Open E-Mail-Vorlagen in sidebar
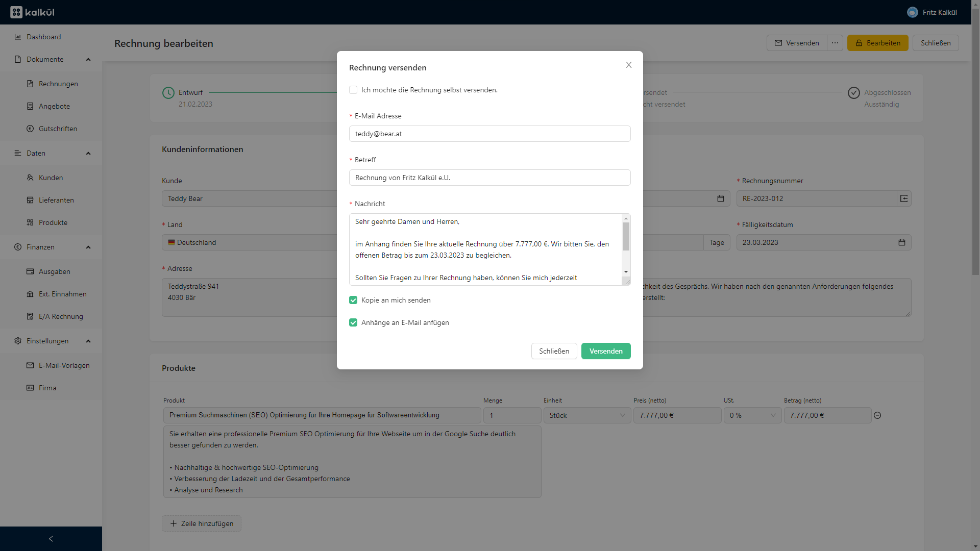This screenshot has height=551, width=980. click(x=64, y=365)
